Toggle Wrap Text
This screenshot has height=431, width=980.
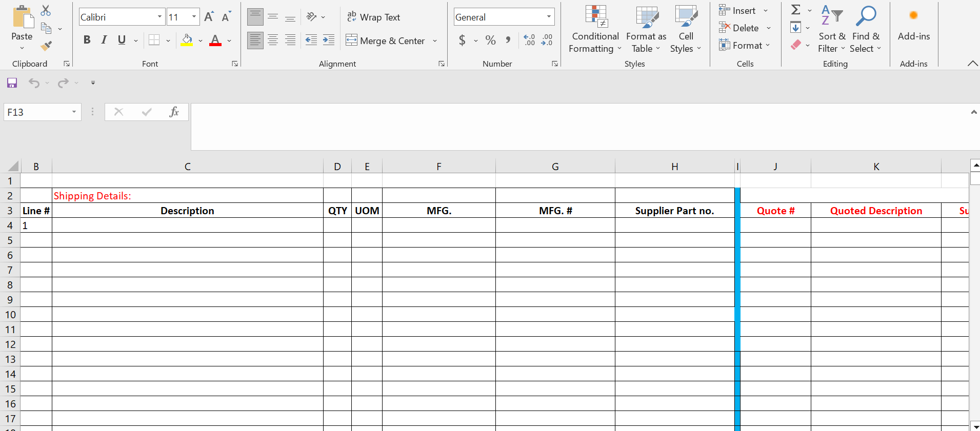coord(374,17)
